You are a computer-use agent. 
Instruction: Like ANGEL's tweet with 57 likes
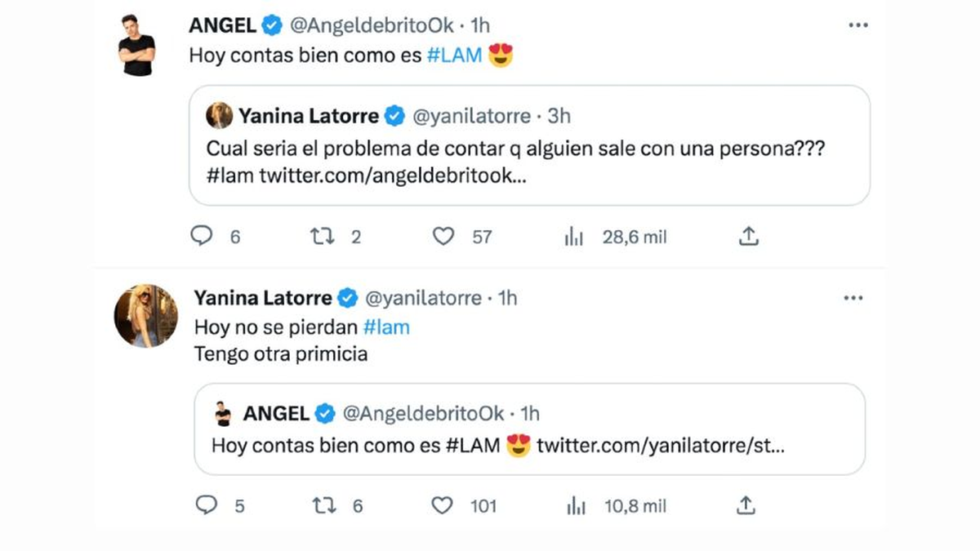[x=443, y=237]
